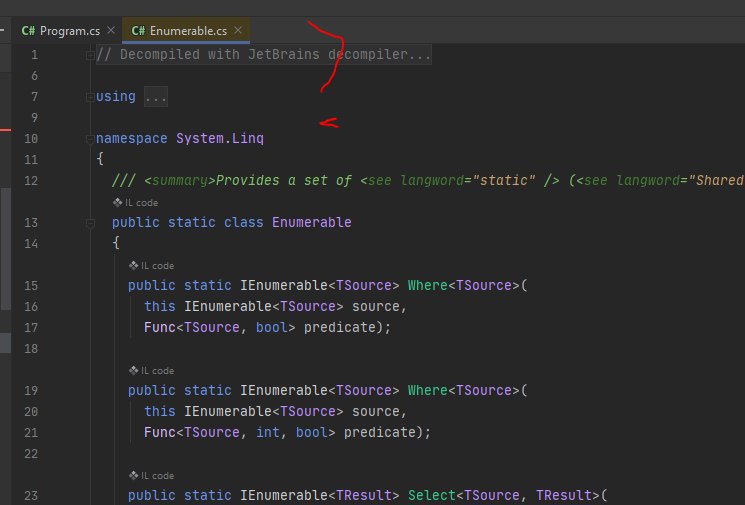Click the red error stripe marker
Viewport: 745px width, 505px height.
tap(5, 129)
